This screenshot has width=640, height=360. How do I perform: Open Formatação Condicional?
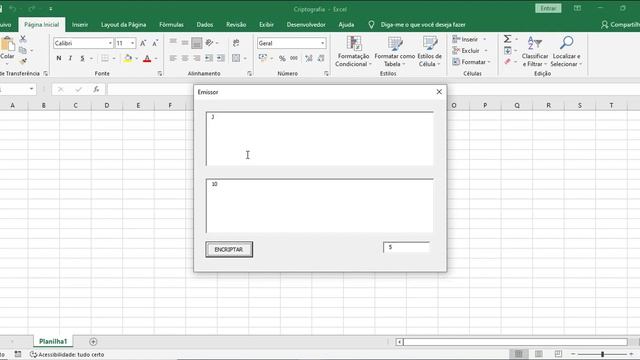point(353,52)
